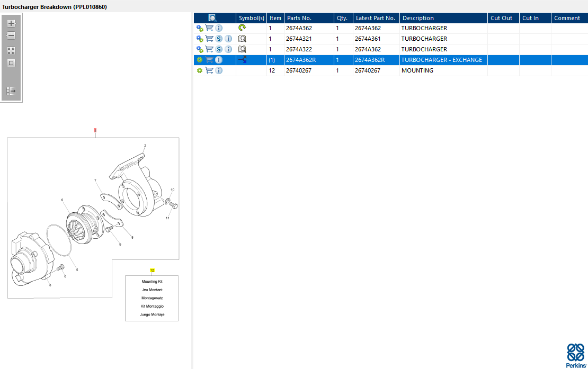588x369 pixels.
Task: Click the S supersession icon for 2674A321
Action: [219, 39]
